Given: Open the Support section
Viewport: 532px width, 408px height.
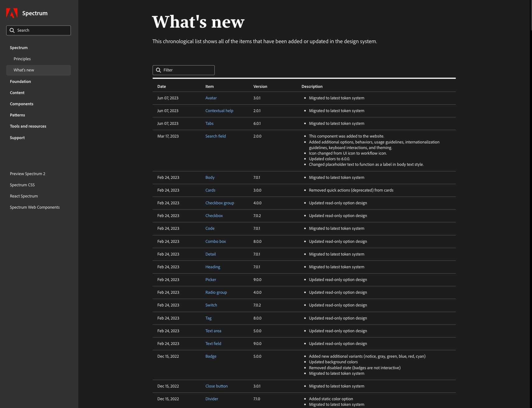Looking at the screenshot, I should click(x=17, y=138).
